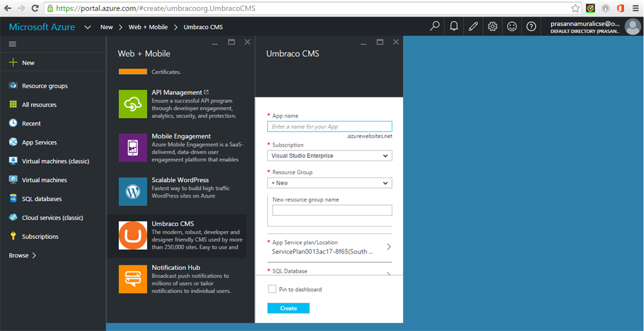644x331 pixels.
Task: Maximize the Umbraco CMS blade
Action: pyautogui.click(x=380, y=42)
